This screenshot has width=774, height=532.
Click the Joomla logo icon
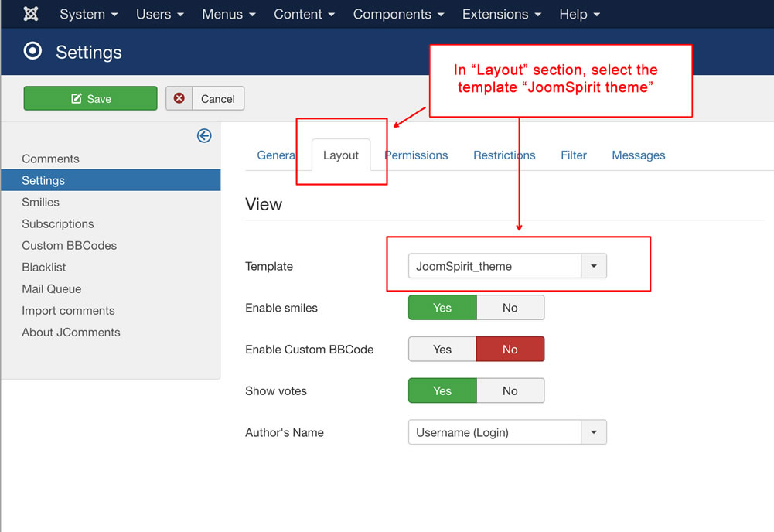pos(31,14)
